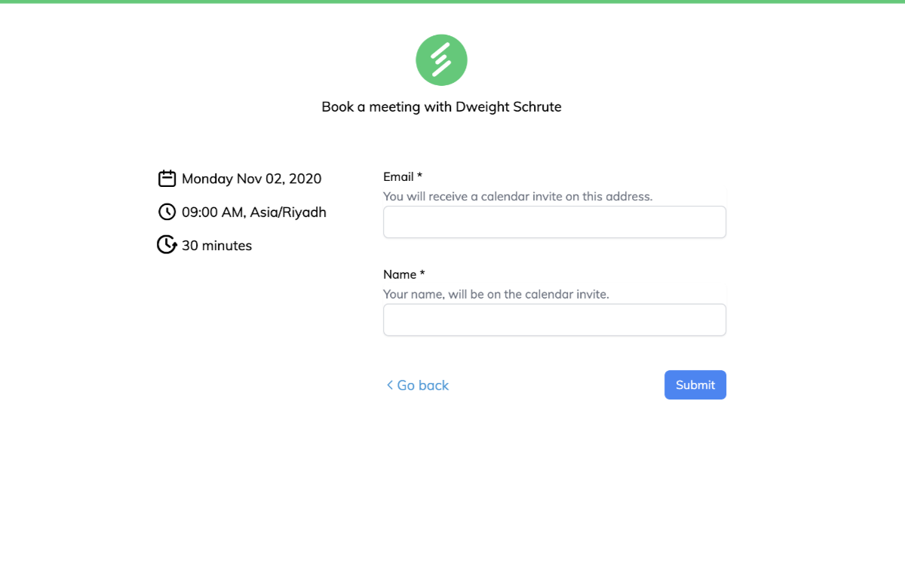Screen dimensions: 905x588
Task: Focus the Name input field
Action: 554,320
